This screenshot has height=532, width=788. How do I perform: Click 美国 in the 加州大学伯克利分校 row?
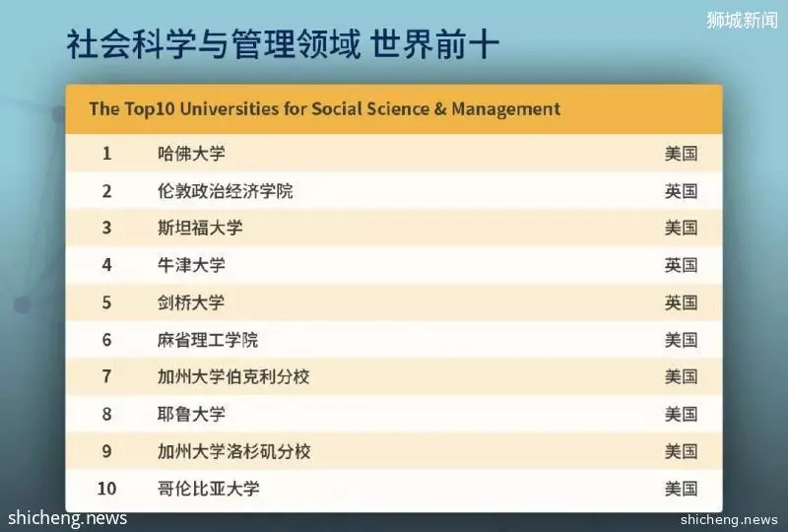681,376
